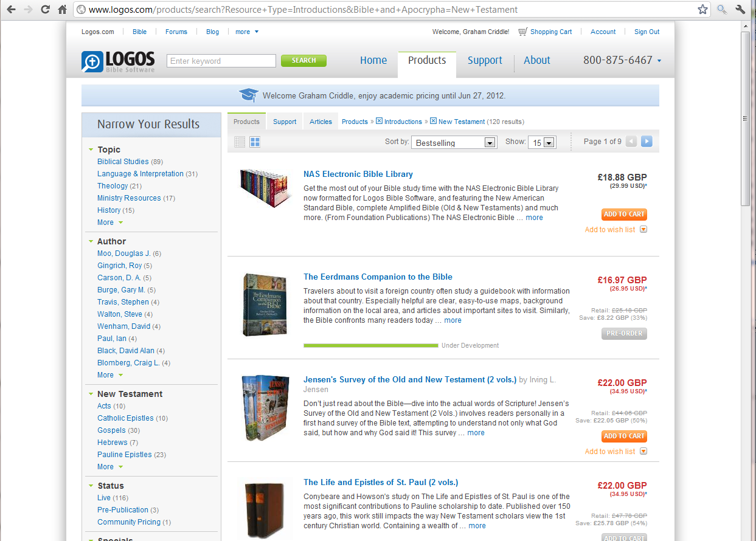Select the Support results tab
Screen dimensions: 756x541
tap(285, 122)
